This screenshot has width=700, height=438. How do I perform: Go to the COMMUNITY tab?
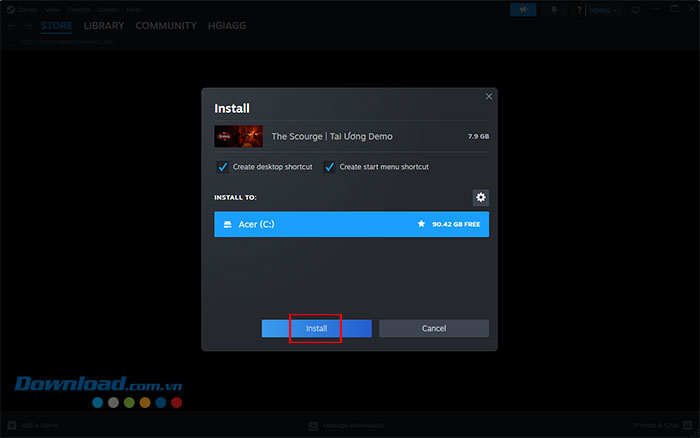pyautogui.click(x=166, y=26)
